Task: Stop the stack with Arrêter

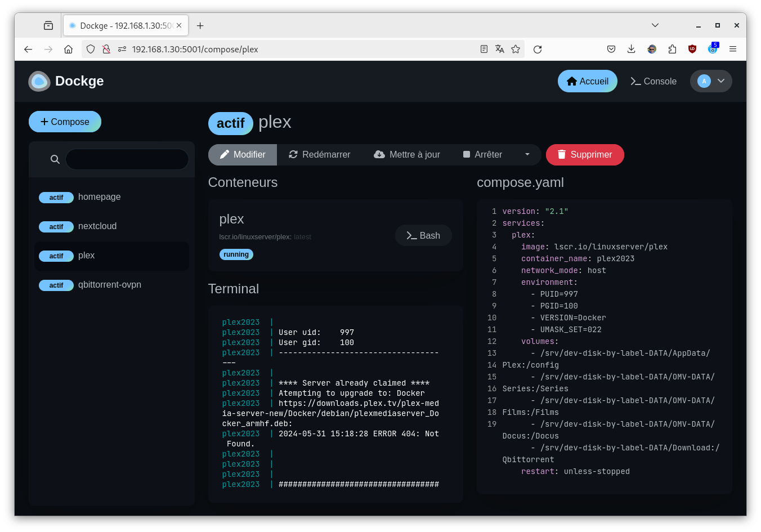Action: coord(482,155)
